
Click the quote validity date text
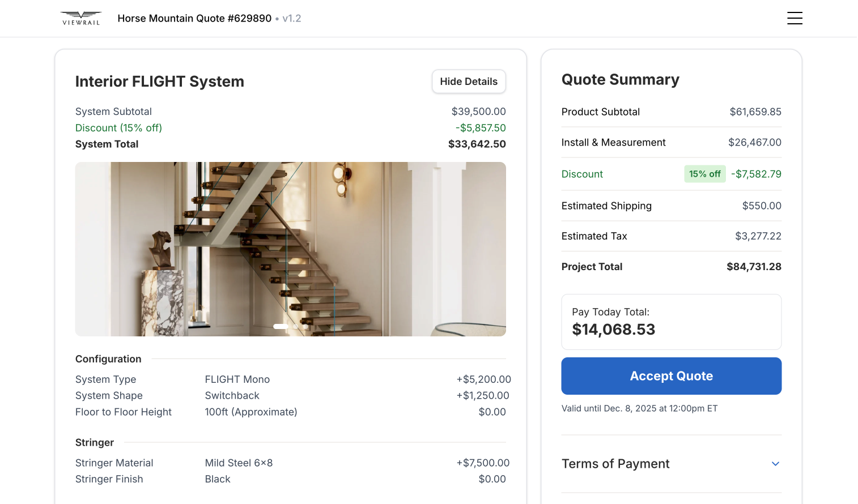coord(639,408)
